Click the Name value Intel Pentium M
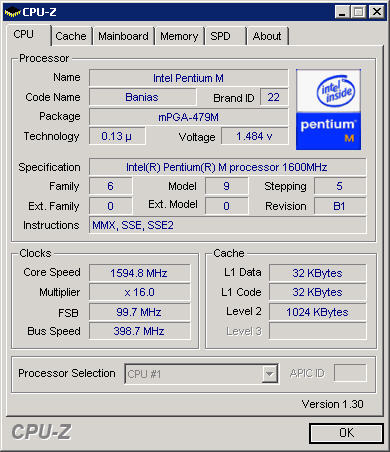390x452 pixels. point(188,78)
